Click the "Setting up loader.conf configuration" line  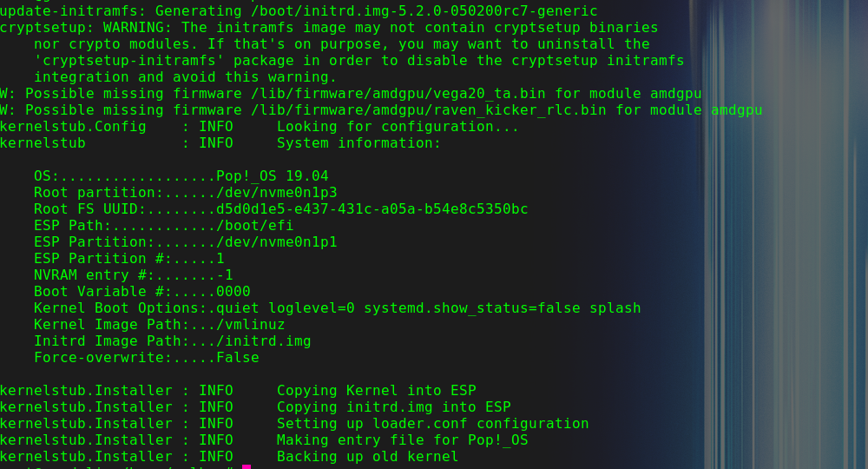432,424
